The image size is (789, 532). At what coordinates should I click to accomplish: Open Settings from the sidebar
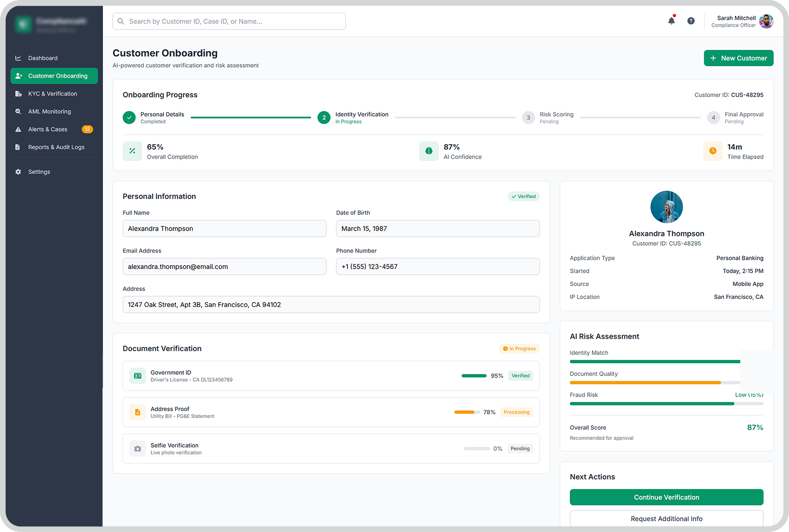pyautogui.click(x=54, y=172)
